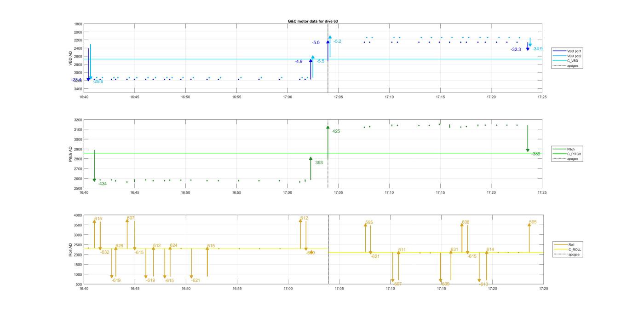Click the '425' pitch annotation
The height and width of the screenshot is (319, 644).
coord(336,131)
